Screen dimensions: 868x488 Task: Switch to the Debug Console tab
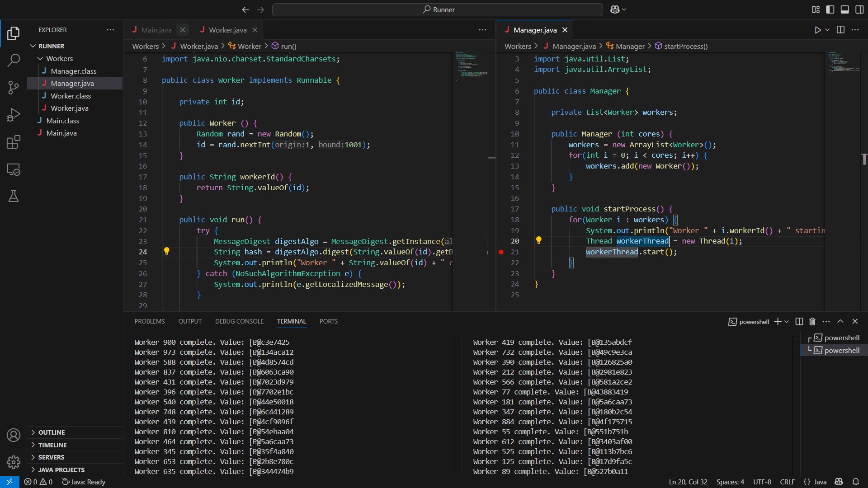pyautogui.click(x=239, y=321)
